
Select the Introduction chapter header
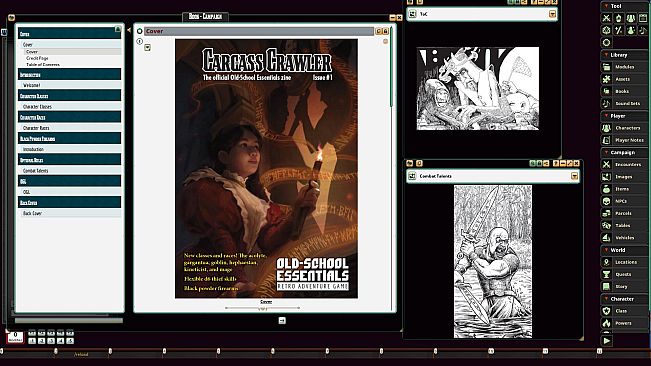pos(69,75)
